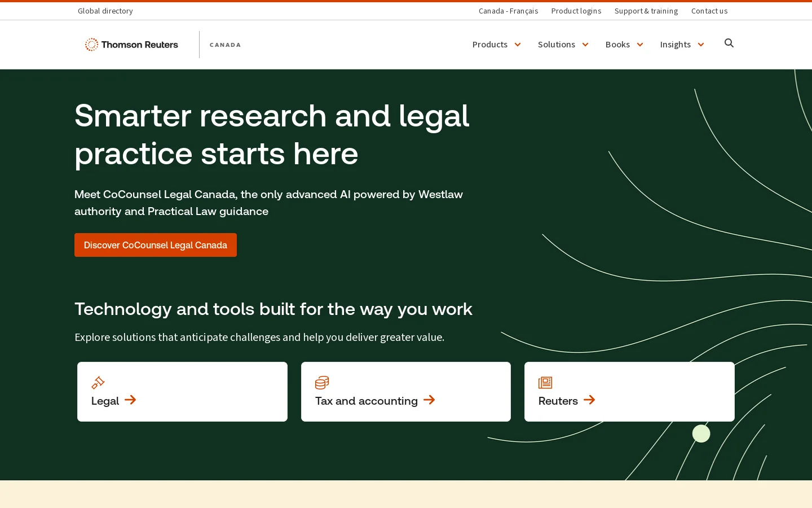Open the Insights menu

676,45
